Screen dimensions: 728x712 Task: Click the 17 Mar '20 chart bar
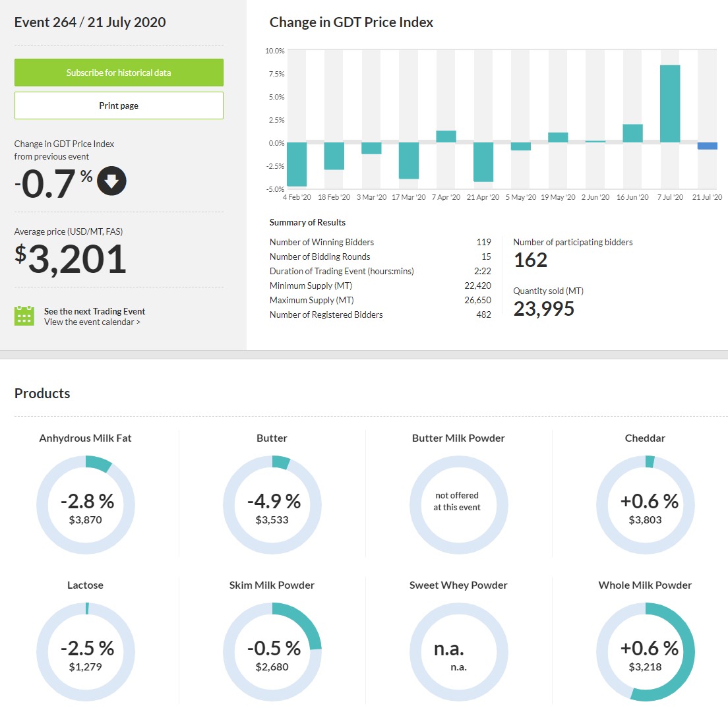coord(409,160)
